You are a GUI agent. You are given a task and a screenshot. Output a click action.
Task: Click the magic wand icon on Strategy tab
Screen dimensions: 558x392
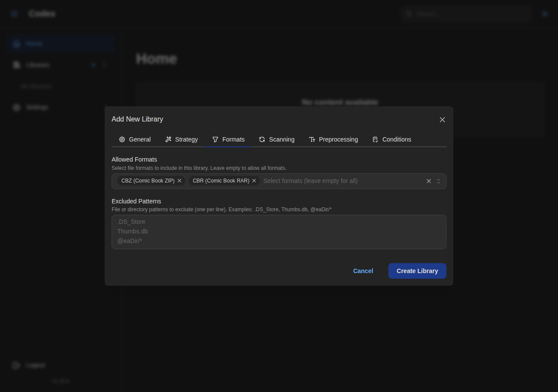[x=168, y=139]
